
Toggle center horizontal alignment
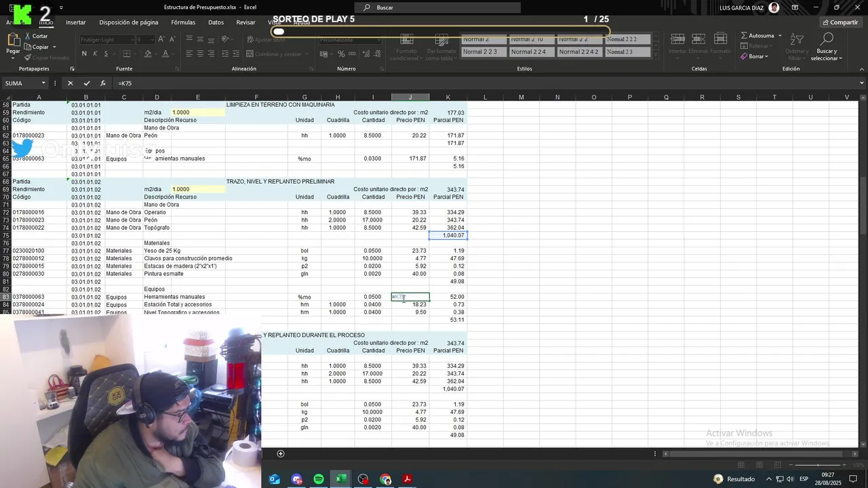point(201,54)
